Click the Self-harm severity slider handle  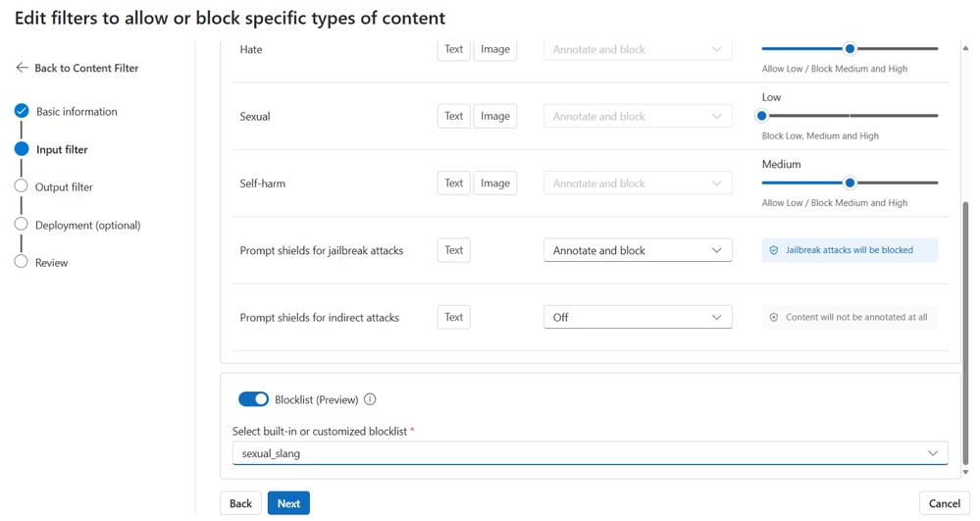tap(851, 182)
